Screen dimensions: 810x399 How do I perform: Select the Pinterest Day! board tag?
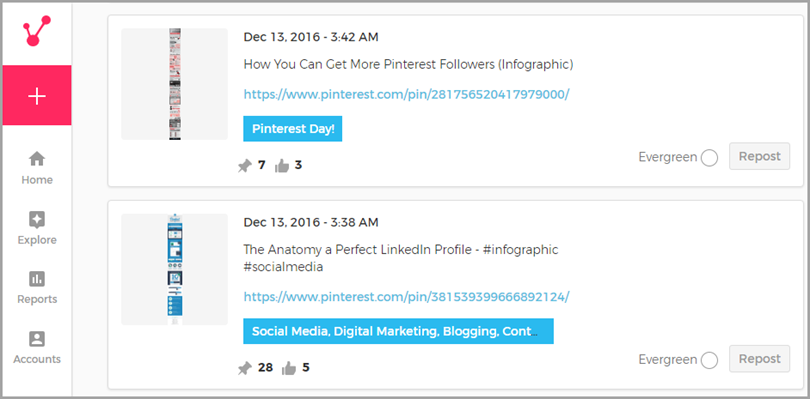(x=293, y=129)
